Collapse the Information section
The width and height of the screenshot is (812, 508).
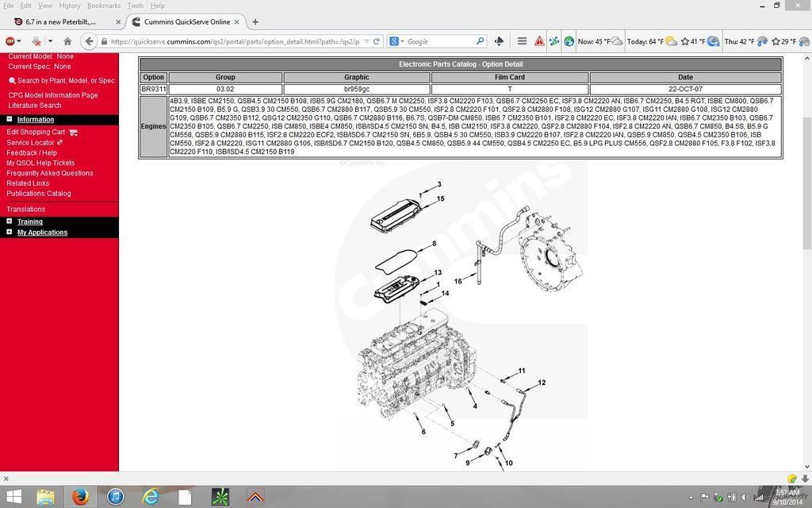(10, 119)
